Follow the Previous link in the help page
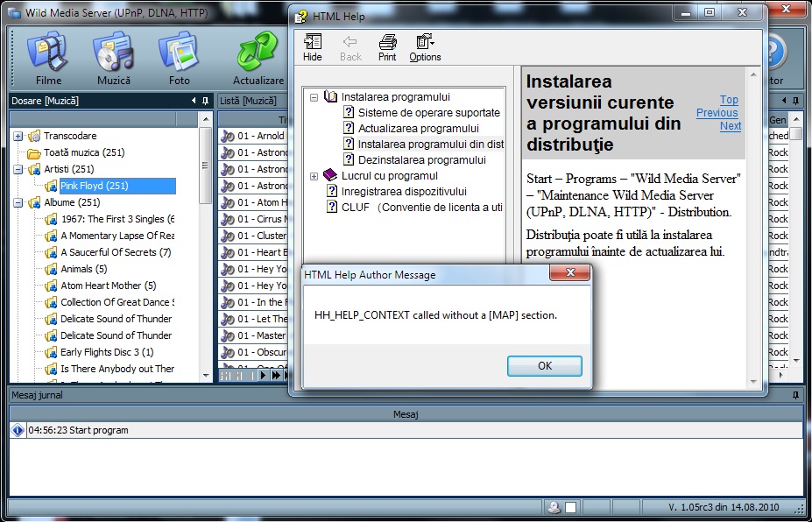The image size is (812, 522). (x=717, y=113)
